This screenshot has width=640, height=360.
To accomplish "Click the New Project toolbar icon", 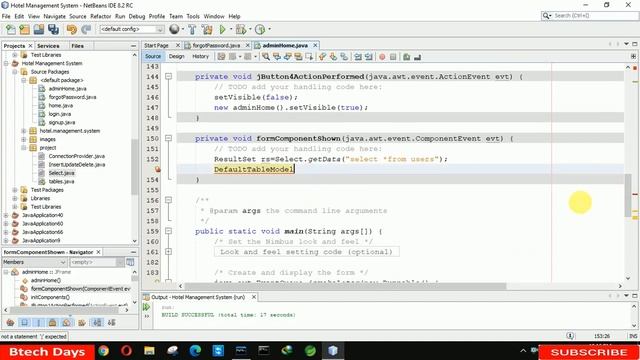I will (24, 29).
